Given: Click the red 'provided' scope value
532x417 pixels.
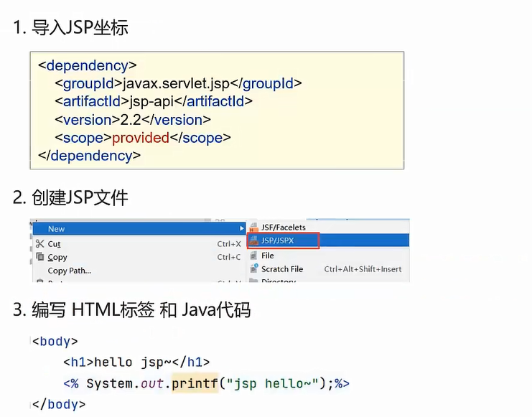Looking at the screenshot, I should point(141,137).
